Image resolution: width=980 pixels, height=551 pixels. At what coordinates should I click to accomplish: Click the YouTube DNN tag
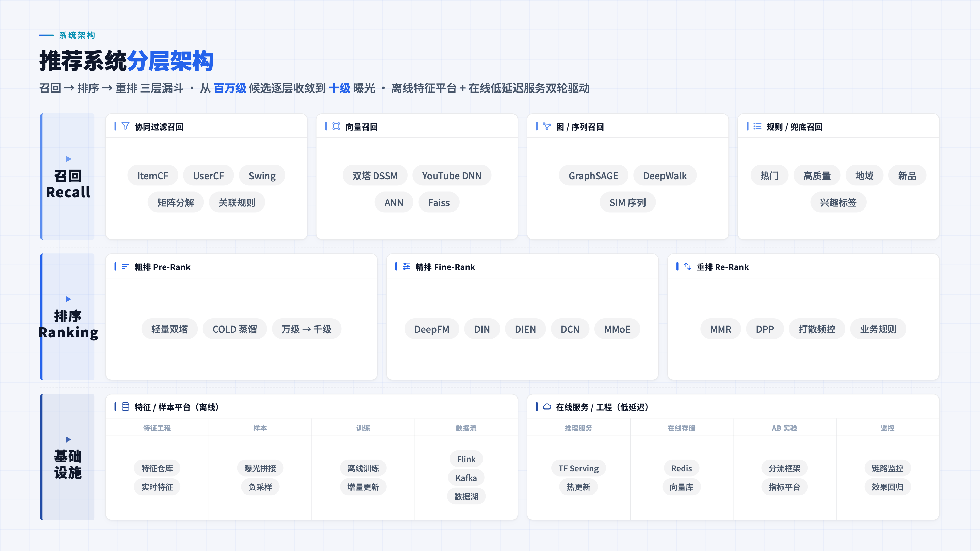pos(452,176)
